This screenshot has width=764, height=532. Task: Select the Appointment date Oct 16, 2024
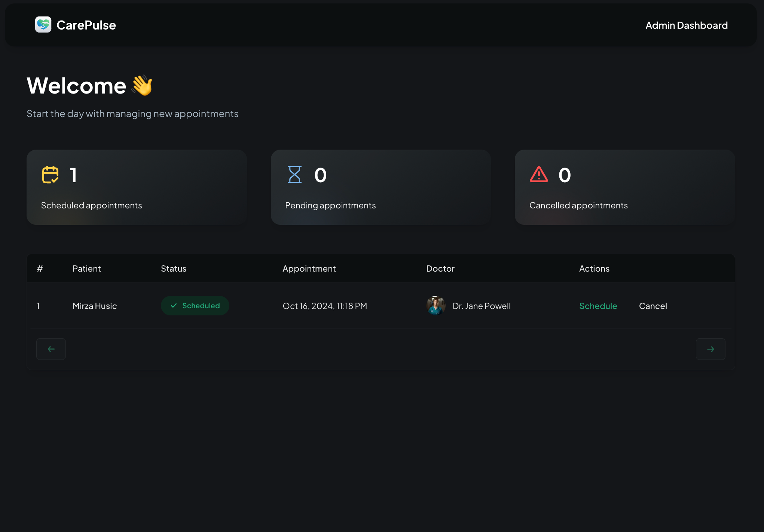pos(324,306)
